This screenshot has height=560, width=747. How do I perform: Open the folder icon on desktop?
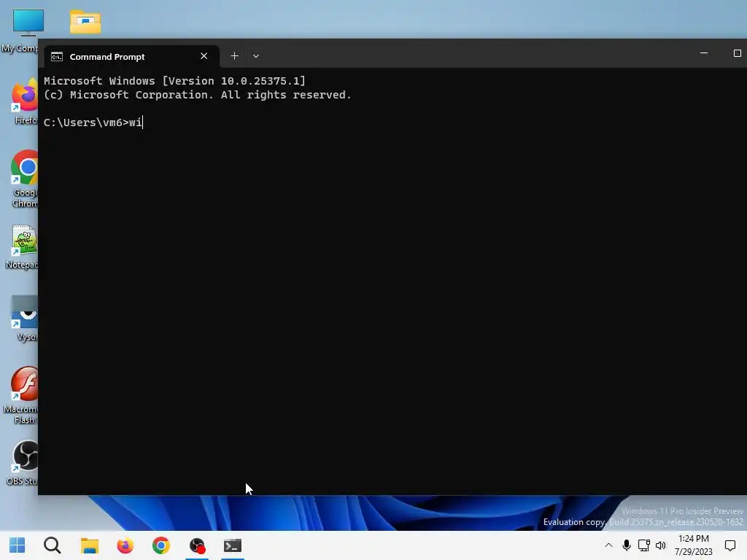(85, 22)
